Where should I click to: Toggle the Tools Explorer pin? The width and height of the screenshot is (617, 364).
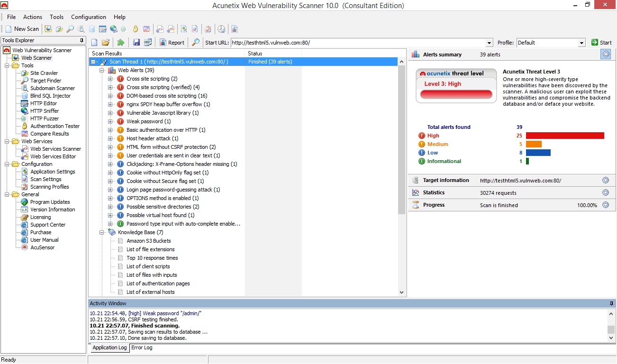(82, 40)
